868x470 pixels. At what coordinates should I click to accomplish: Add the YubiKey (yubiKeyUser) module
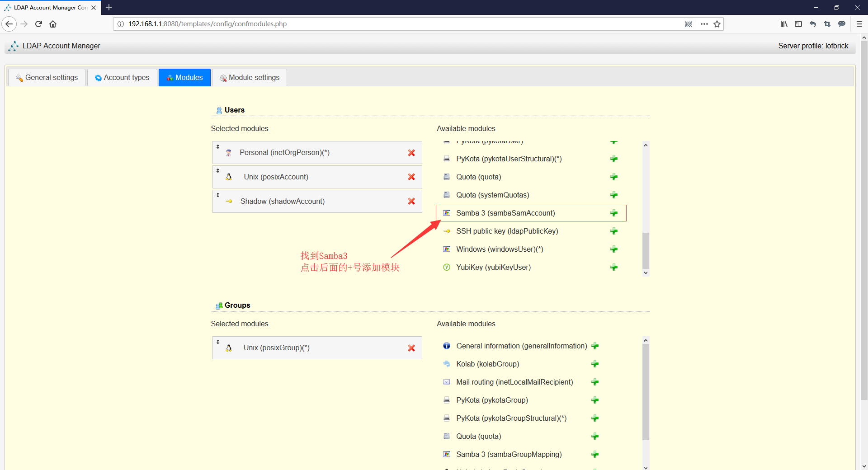click(x=614, y=267)
